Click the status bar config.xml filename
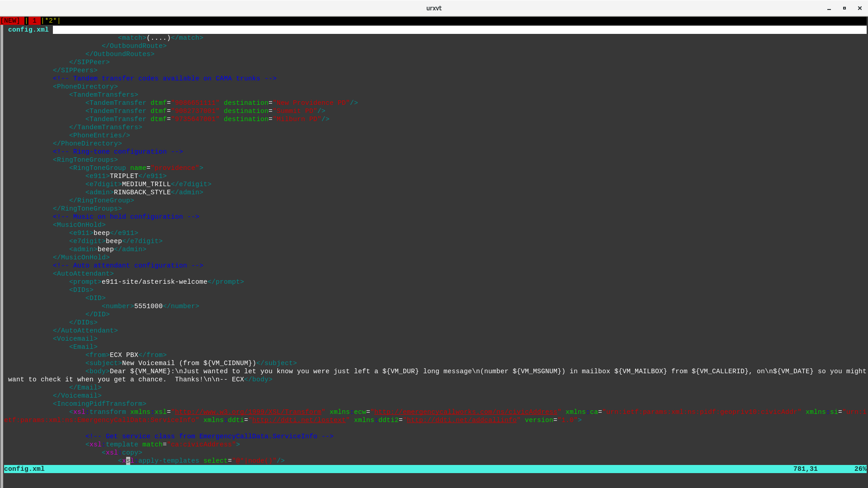Image resolution: width=868 pixels, height=488 pixels. 24,469
